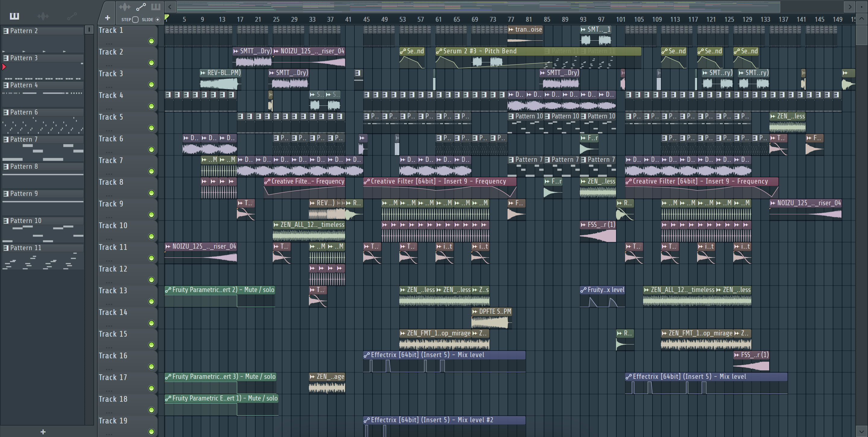Click the plus tab beside the playlist toolbar
The image size is (868, 437).
tap(108, 18)
